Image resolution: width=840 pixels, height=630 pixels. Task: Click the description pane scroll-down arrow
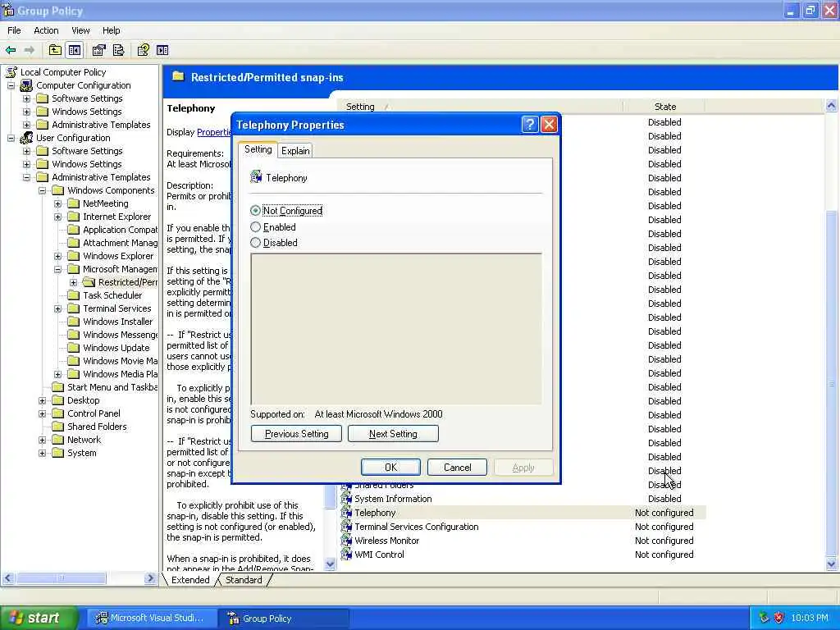coord(331,564)
